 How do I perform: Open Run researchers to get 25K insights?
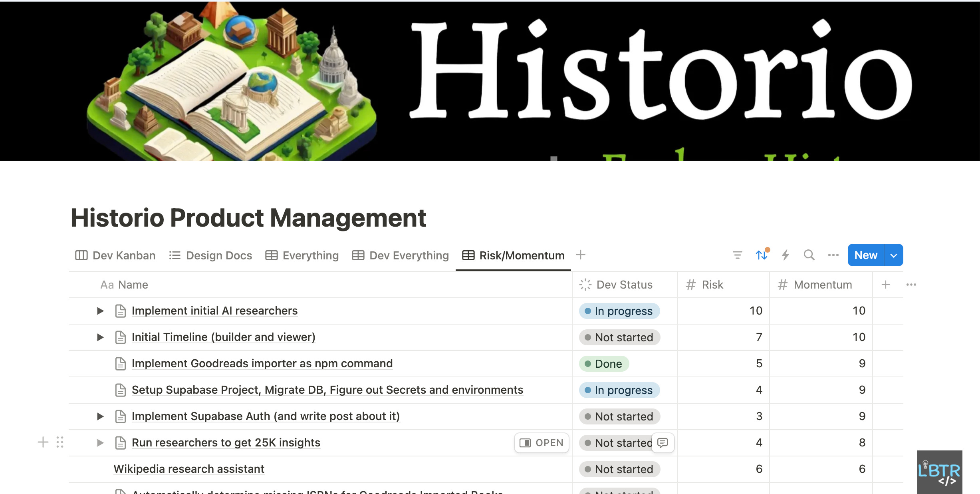(226, 442)
